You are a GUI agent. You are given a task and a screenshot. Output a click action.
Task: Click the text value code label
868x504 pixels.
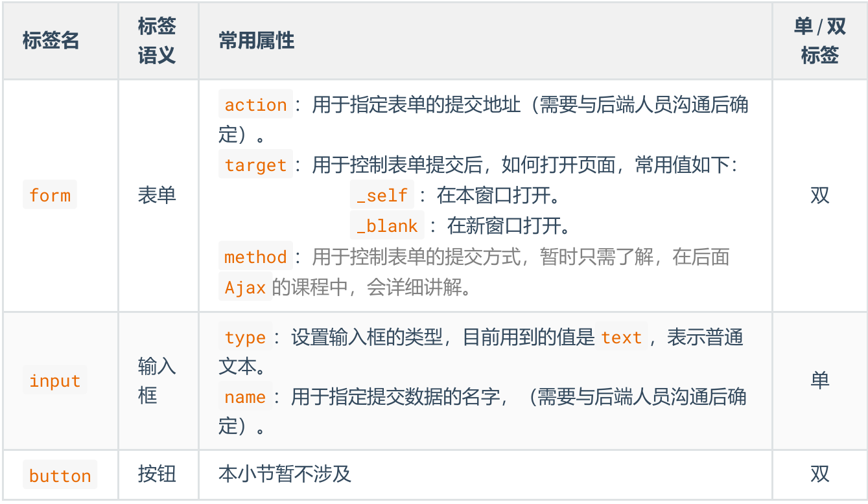point(621,338)
